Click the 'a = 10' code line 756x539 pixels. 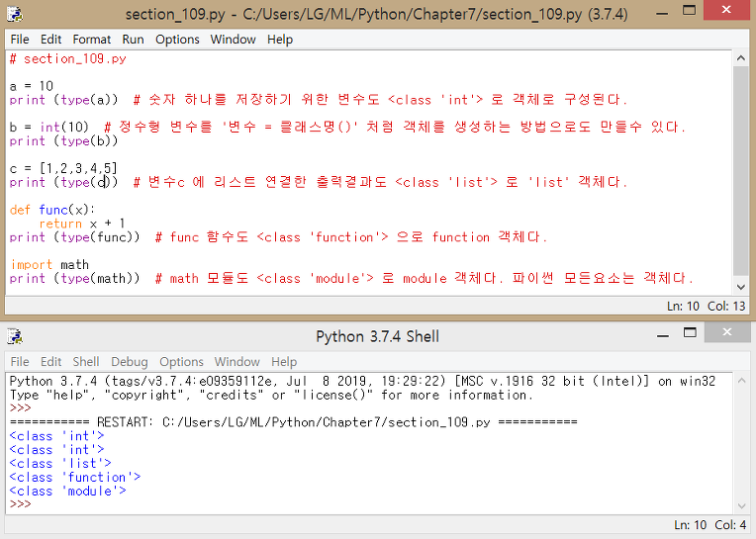pyautogui.click(x=32, y=86)
